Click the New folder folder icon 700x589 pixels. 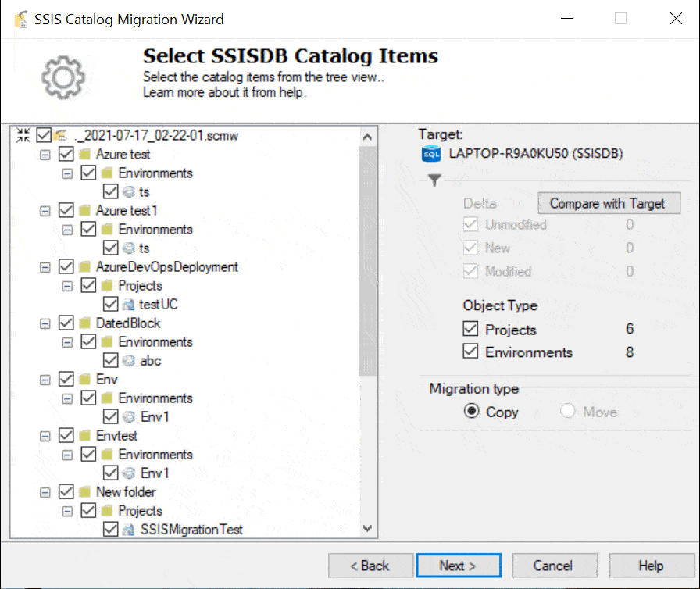(84, 491)
